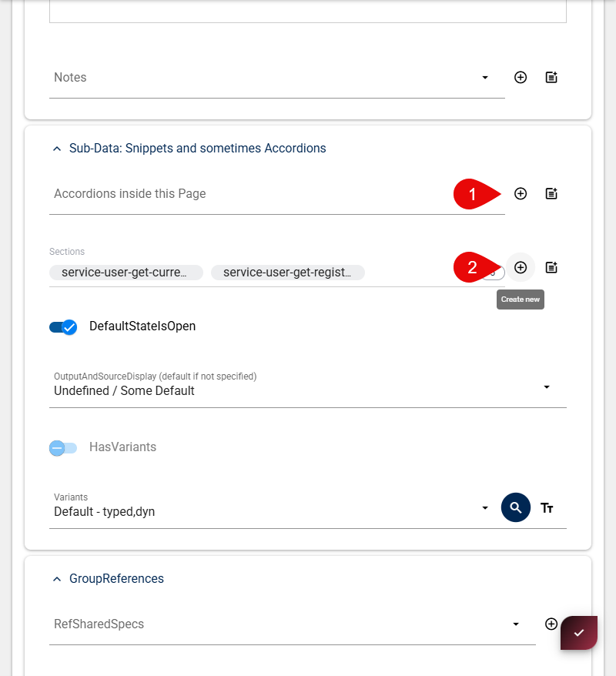Image resolution: width=616 pixels, height=676 pixels.
Task: Click plus icon beside RefSharedSpecs
Action: [x=551, y=624]
